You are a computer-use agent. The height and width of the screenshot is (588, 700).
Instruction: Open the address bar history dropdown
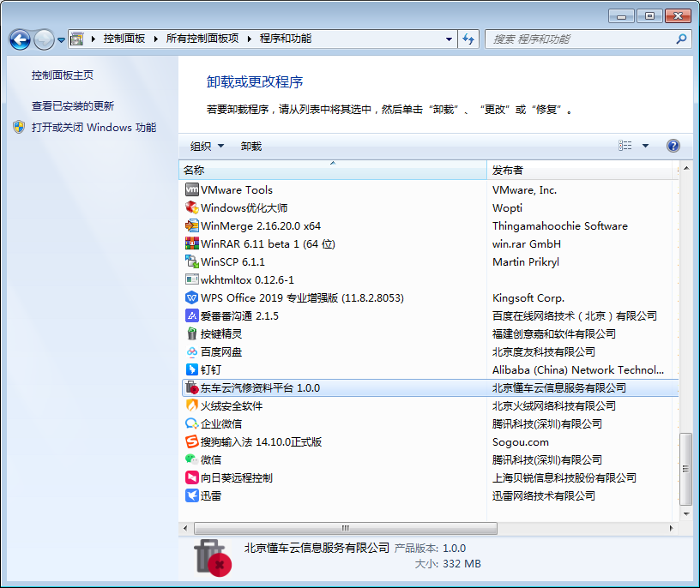450,39
